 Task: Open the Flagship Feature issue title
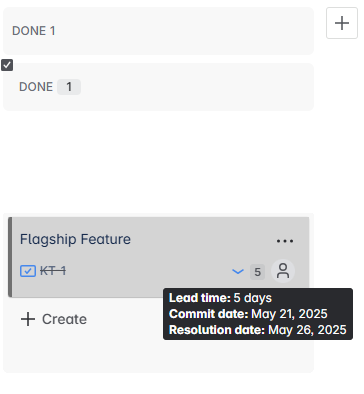75,239
